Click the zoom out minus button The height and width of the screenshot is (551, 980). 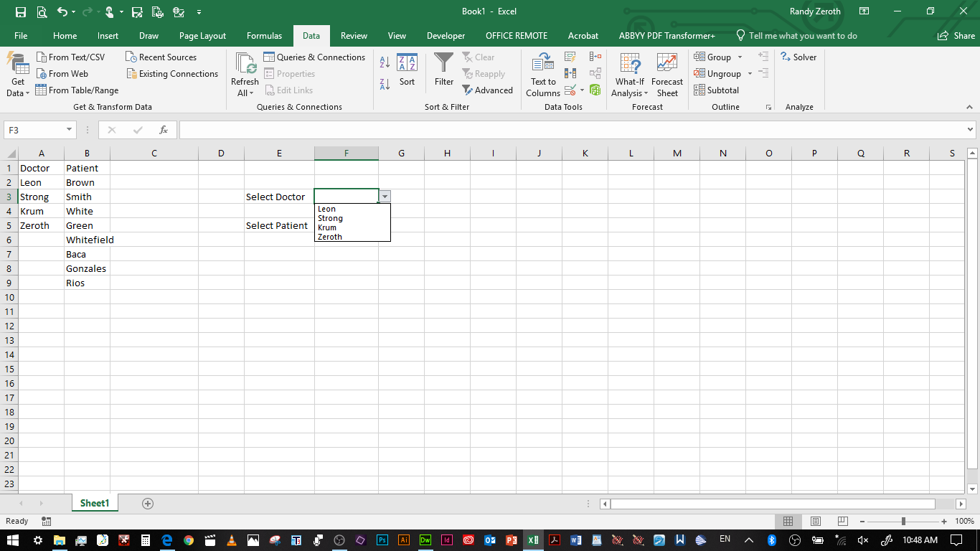[x=862, y=521]
